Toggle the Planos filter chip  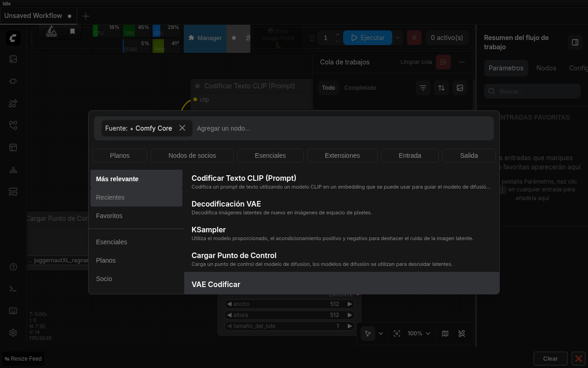coord(119,155)
